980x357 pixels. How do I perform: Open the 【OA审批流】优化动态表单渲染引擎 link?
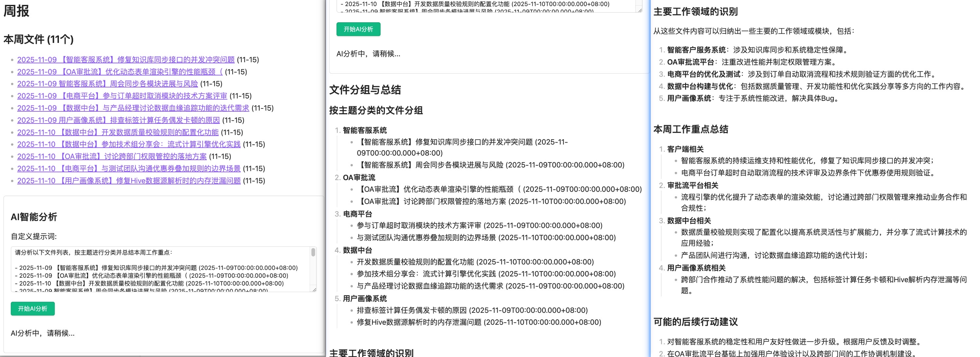point(118,71)
